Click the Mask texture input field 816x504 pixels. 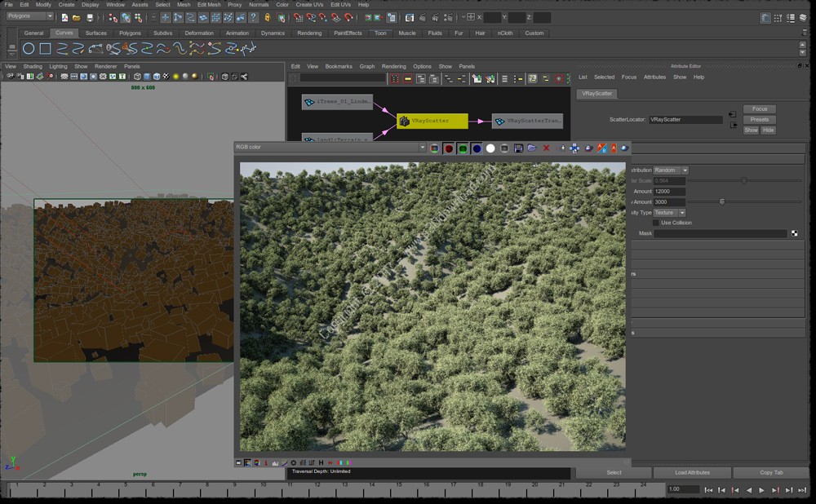point(721,233)
